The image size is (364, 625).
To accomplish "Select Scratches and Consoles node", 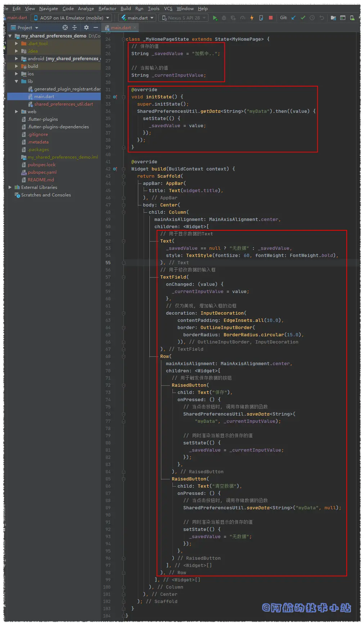I will click(46, 195).
